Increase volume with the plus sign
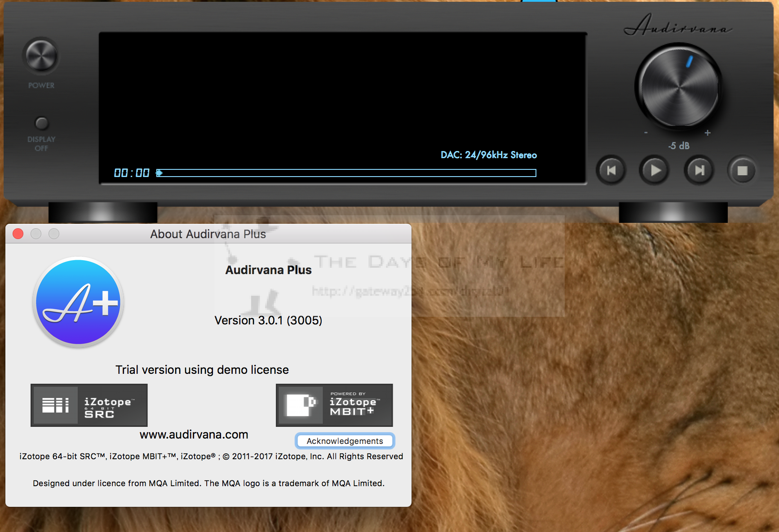This screenshot has height=532, width=779. coord(708,133)
